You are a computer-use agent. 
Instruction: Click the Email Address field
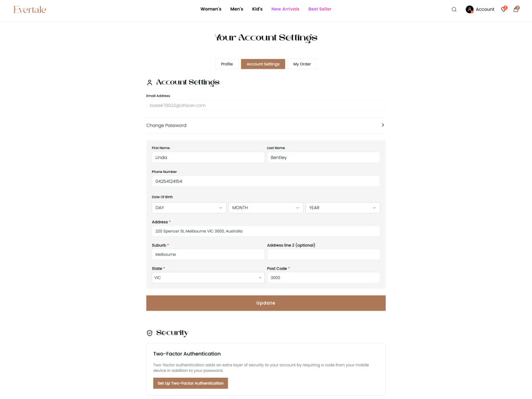click(265, 105)
